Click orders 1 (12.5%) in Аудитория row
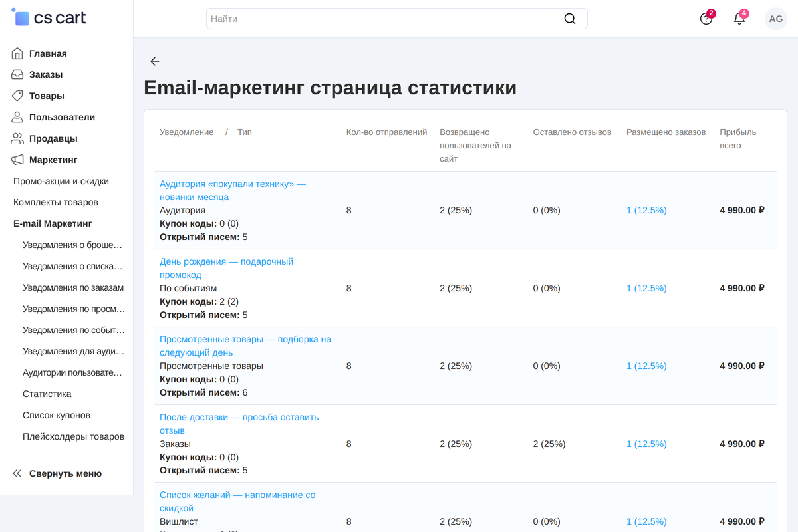798x532 pixels. pyautogui.click(x=646, y=210)
